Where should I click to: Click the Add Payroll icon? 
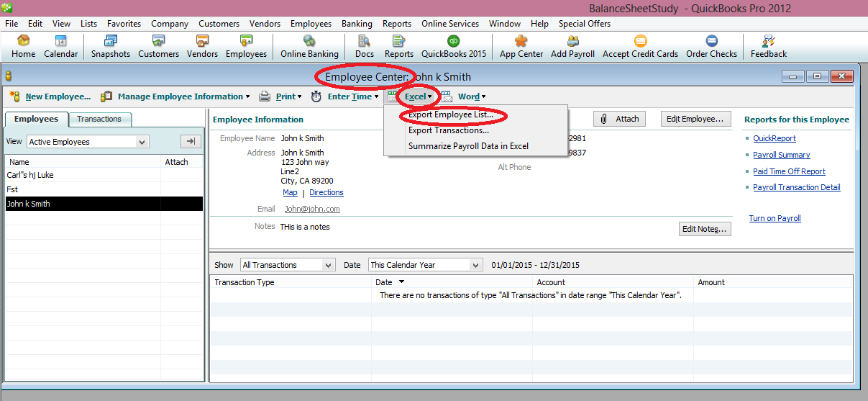(x=572, y=46)
